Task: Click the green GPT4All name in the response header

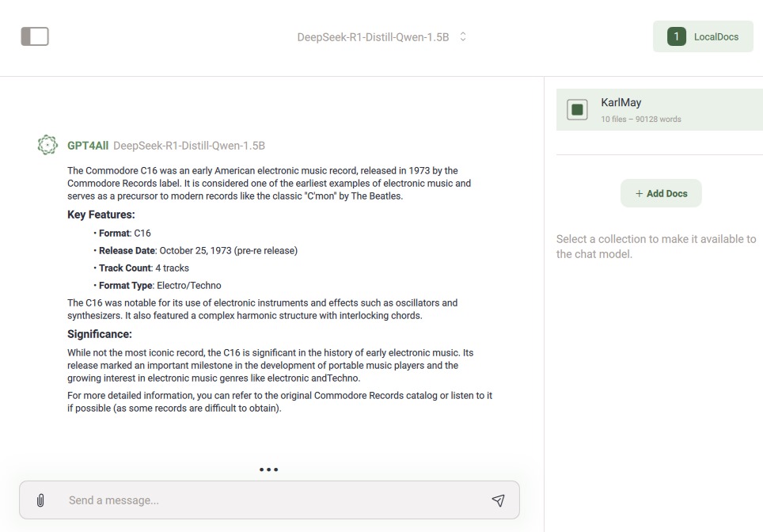Action: coord(87,146)
